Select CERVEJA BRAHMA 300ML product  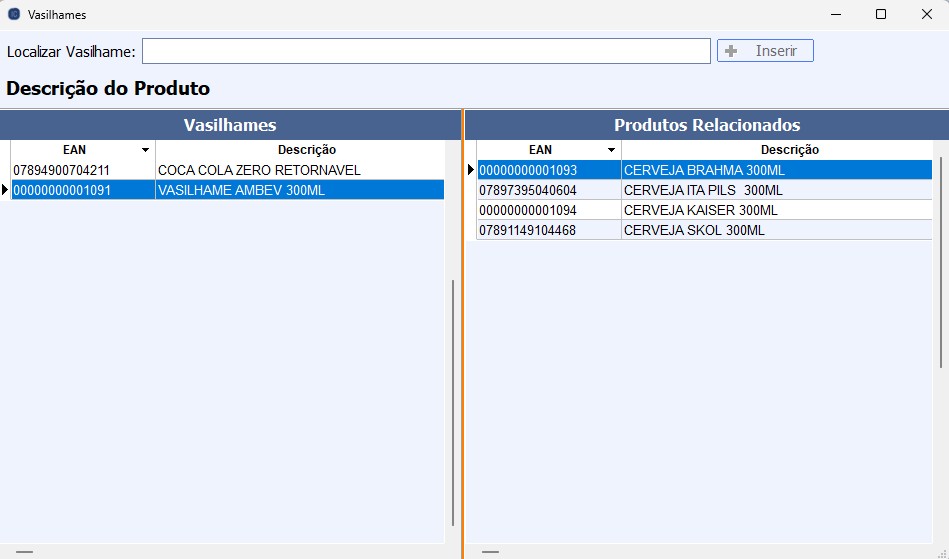777,170
